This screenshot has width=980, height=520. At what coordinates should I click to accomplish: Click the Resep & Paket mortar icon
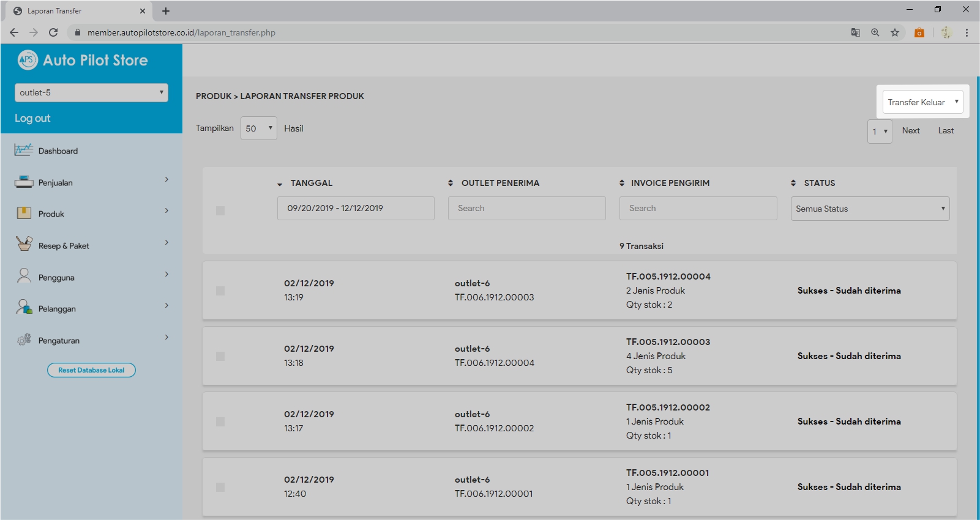pos(23,244)
